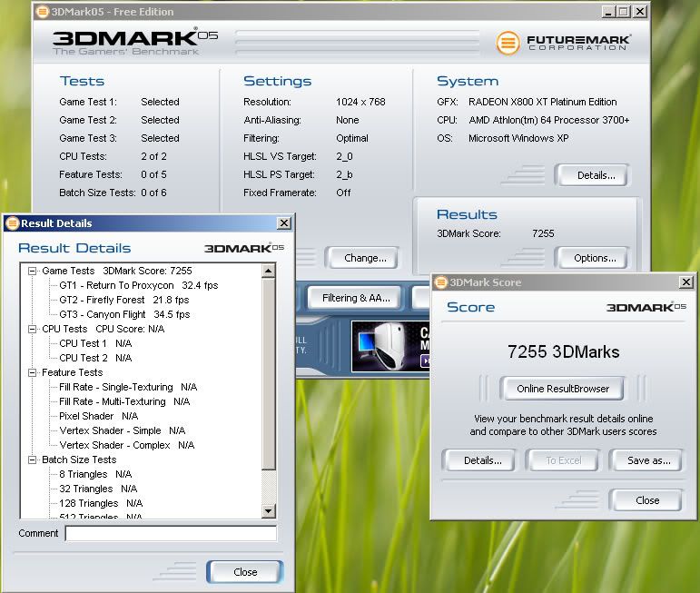Click Details button in 3DMark Score window

point(483,460)
